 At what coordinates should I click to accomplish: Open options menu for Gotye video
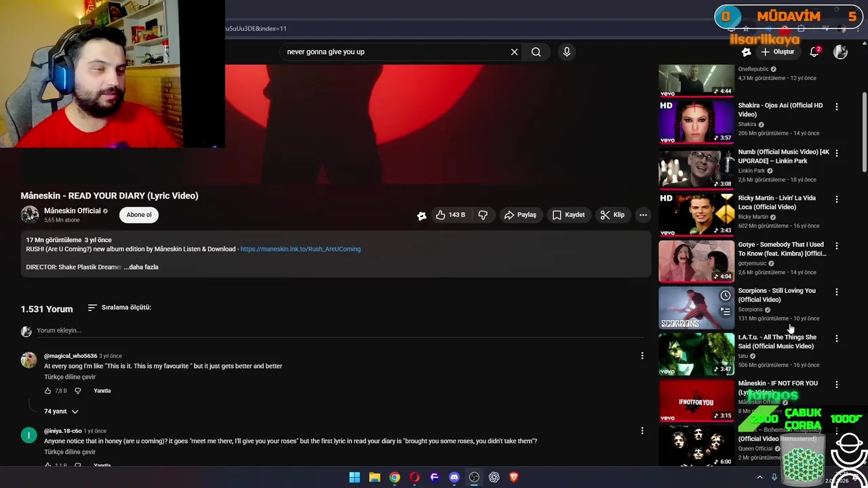836,245
